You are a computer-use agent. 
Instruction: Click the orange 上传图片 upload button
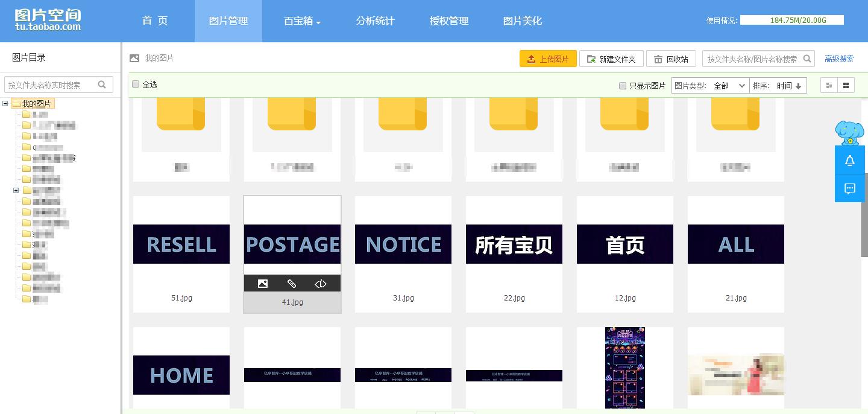[x=547, y=59]
